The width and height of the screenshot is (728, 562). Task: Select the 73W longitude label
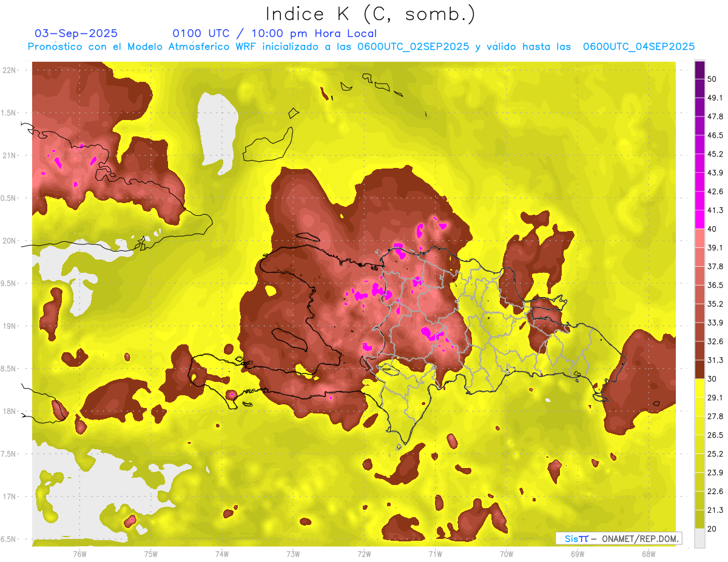click(x=293, y=554)
